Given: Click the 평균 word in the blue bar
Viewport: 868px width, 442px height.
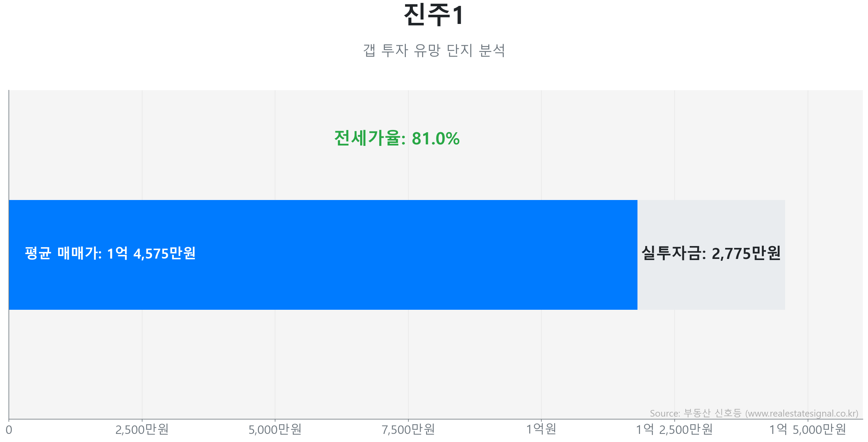Looking at the screenshot, I should click(x=38, y=253).
